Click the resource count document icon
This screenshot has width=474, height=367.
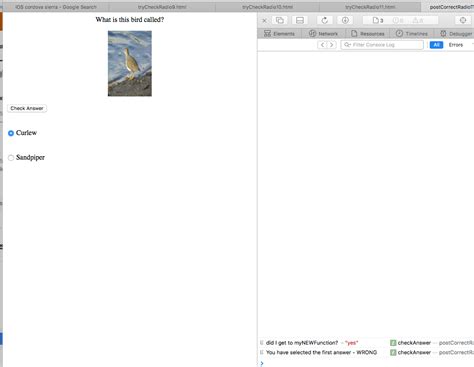(378, 21)
